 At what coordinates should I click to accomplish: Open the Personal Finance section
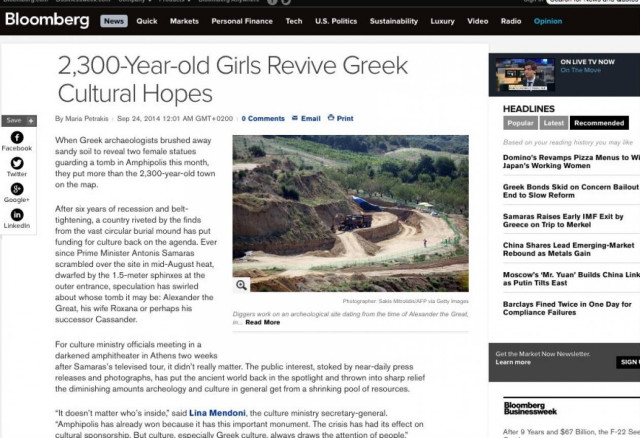pyautogui.click(x=241, y=21)
